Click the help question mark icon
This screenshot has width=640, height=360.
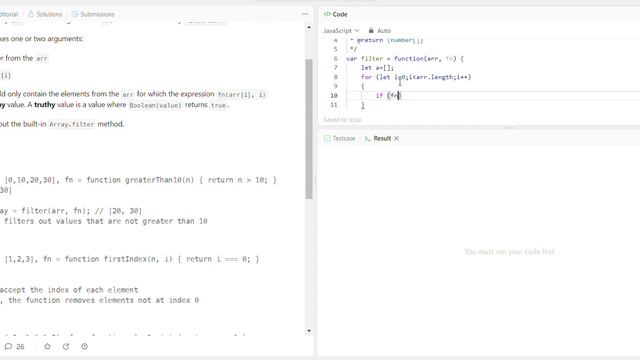click(84, 347)
